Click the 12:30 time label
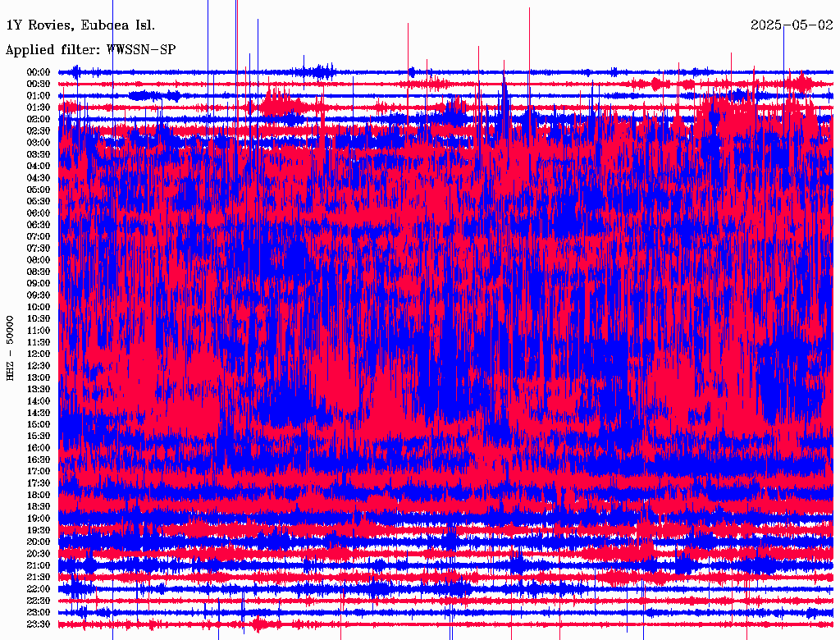The height and width of the screenshot is (640, 840). (x=39, y=366)
